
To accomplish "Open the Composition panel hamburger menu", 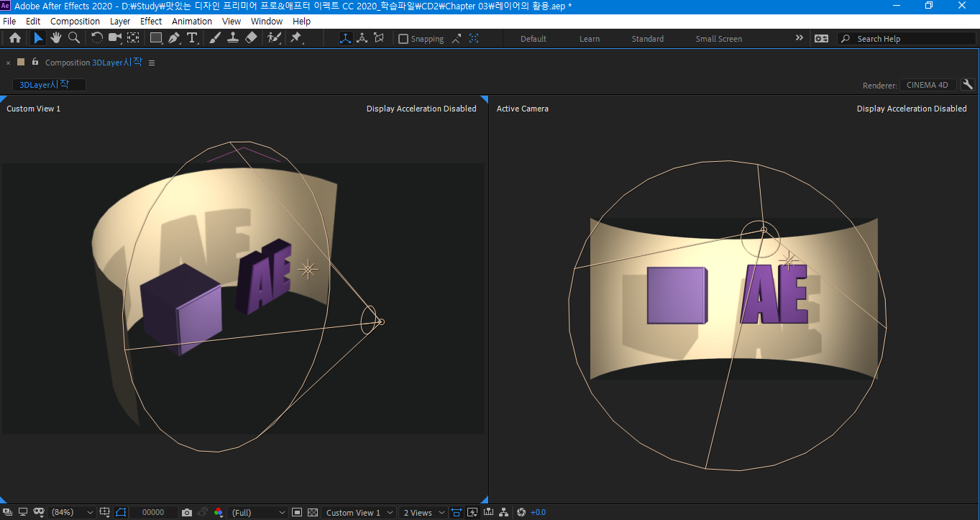I will 152,63.
